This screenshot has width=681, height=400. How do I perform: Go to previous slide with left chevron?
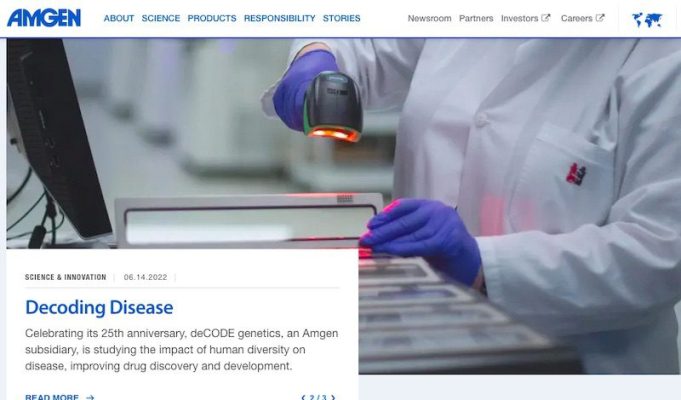tap(303, 397)
